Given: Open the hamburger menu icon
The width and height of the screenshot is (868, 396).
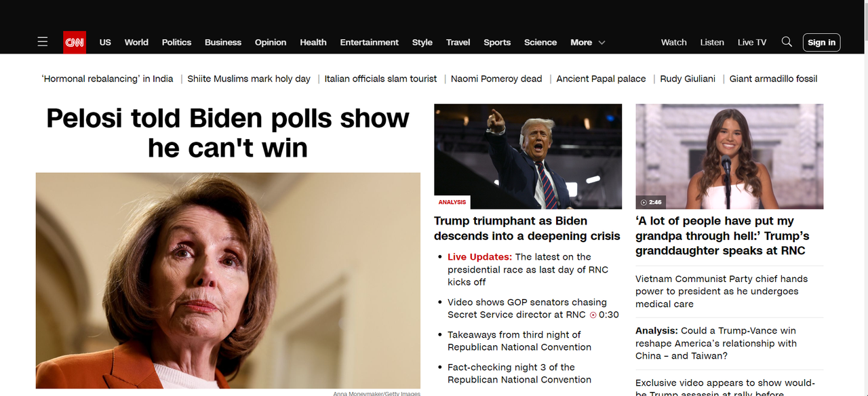Looking at the screenshot, I should point(43,42).
